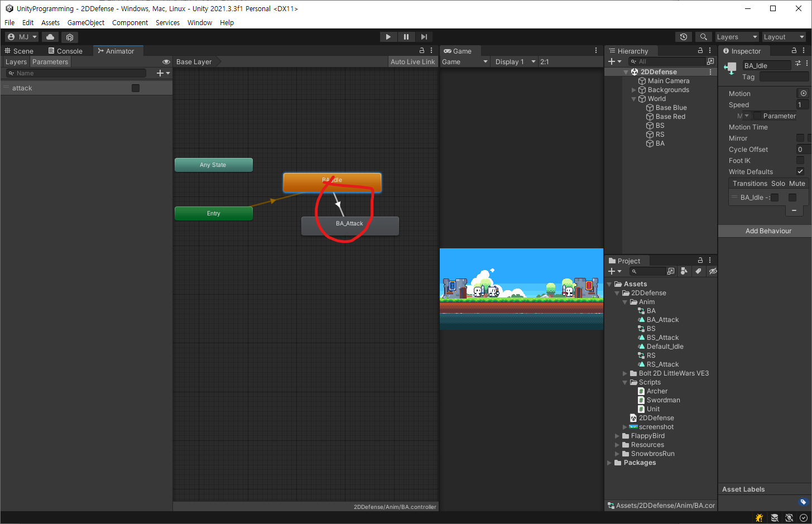The width and height of the screenshot is (812, 524).
Task: Select the Any State node
Action: pyautogui.click(x=213, y=165)
